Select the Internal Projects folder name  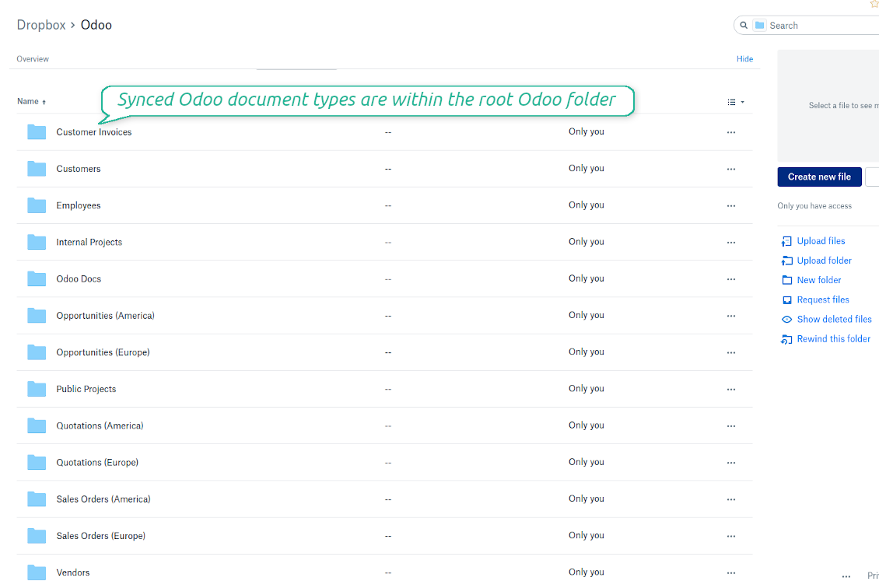coord(89,242)
